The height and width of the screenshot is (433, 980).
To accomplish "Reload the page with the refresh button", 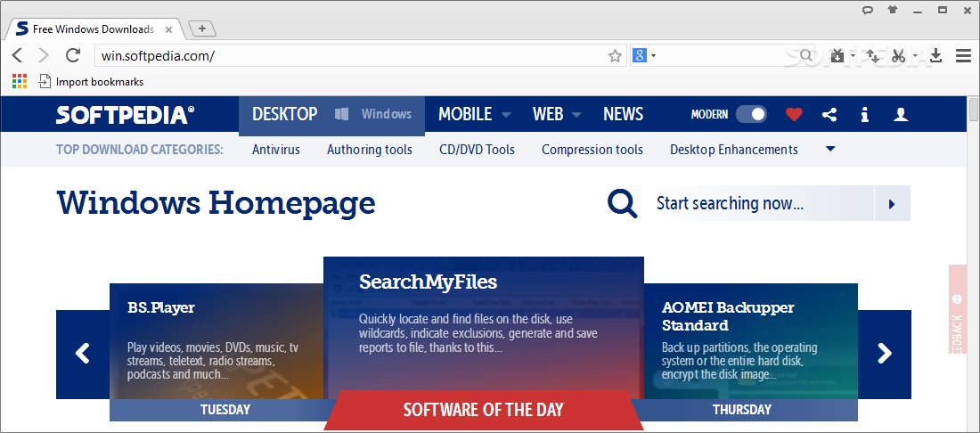I will 73,55.
